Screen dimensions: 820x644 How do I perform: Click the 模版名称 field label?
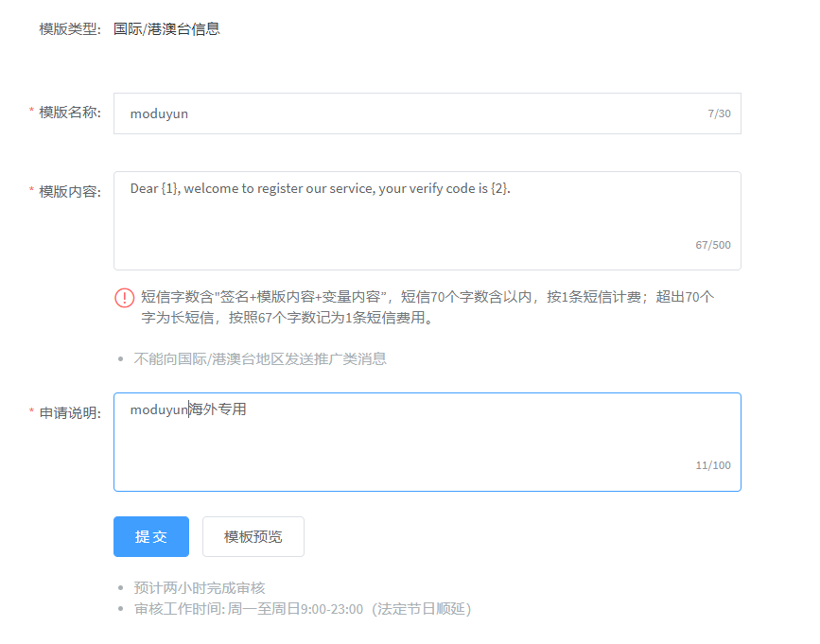click(x=70, y=113)
